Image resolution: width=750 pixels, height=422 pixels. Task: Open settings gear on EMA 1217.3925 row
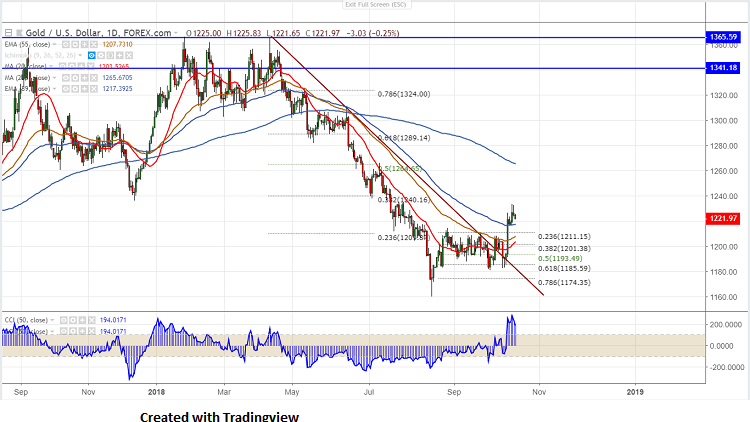coord(75,89)
